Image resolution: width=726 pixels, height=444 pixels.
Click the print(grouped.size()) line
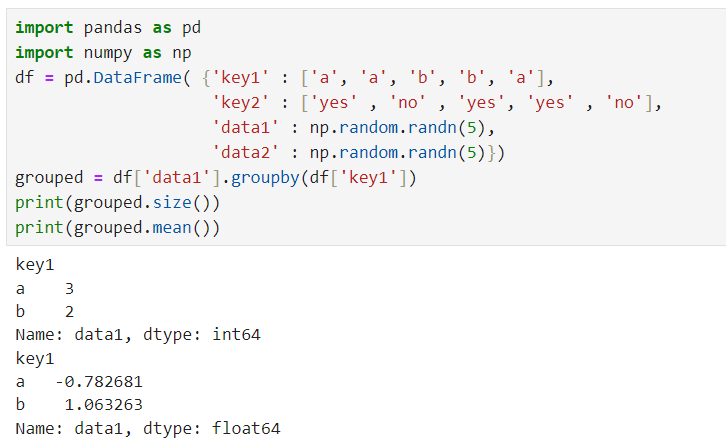pyautogui.click(x=118, y=203)
